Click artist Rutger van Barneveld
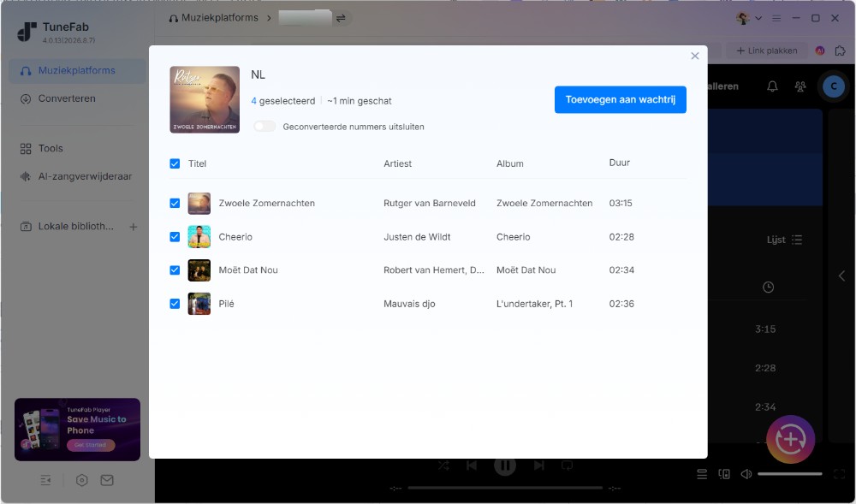 click(430, 203)
